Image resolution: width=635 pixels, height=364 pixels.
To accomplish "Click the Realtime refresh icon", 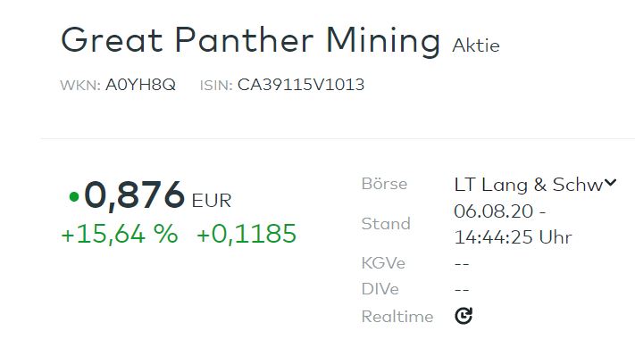I will click(463, 316).
